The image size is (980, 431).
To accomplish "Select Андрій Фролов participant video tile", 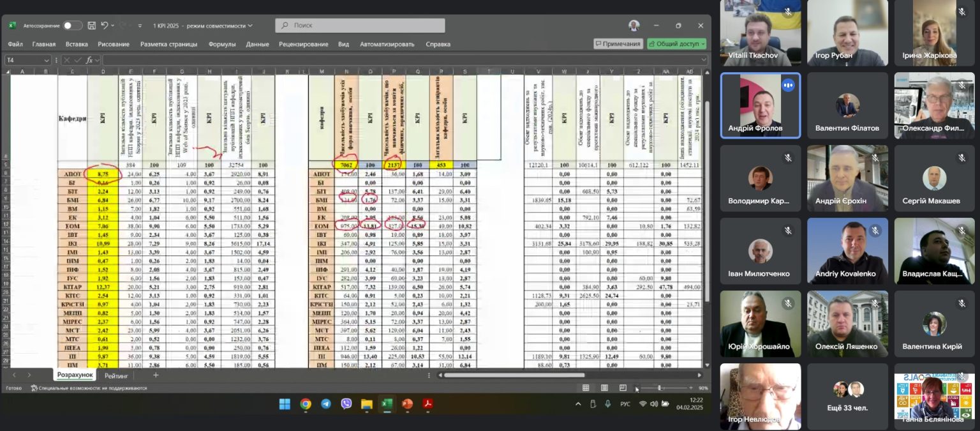I will click(x=760, y=105).
